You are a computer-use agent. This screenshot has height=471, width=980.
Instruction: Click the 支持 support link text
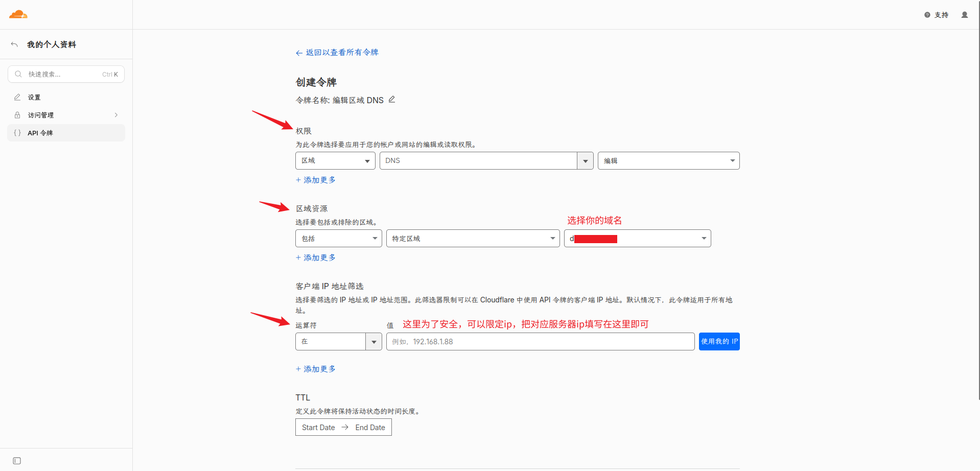coord(941,15)
